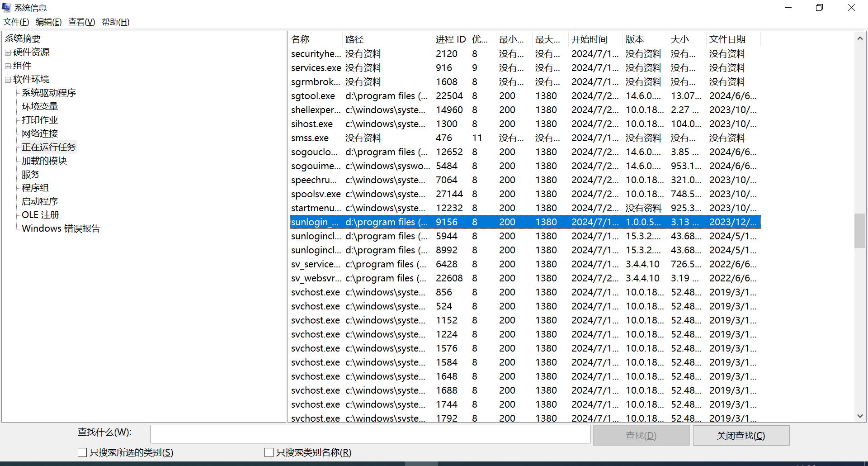
Task: Click the 关闭查找(C) button
Action: [x=741, y=435]
